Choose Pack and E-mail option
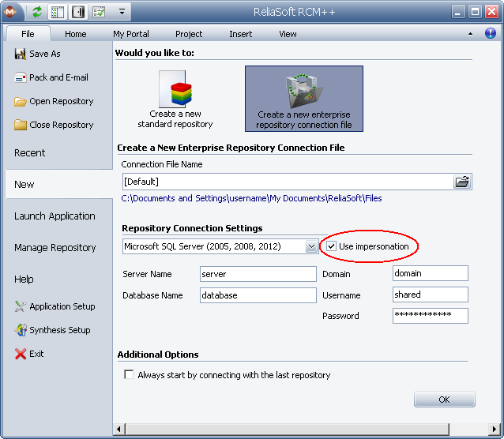Screen dimensions: 504x439 point(58,77)
